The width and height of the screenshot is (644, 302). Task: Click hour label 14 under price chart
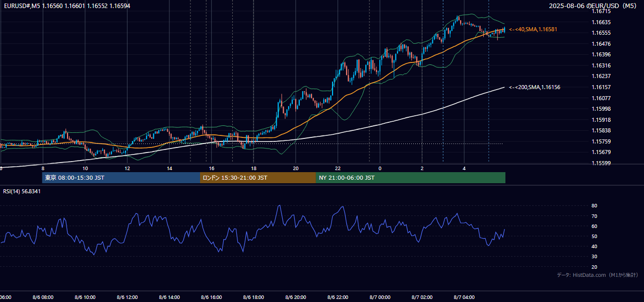pos(169,168)
